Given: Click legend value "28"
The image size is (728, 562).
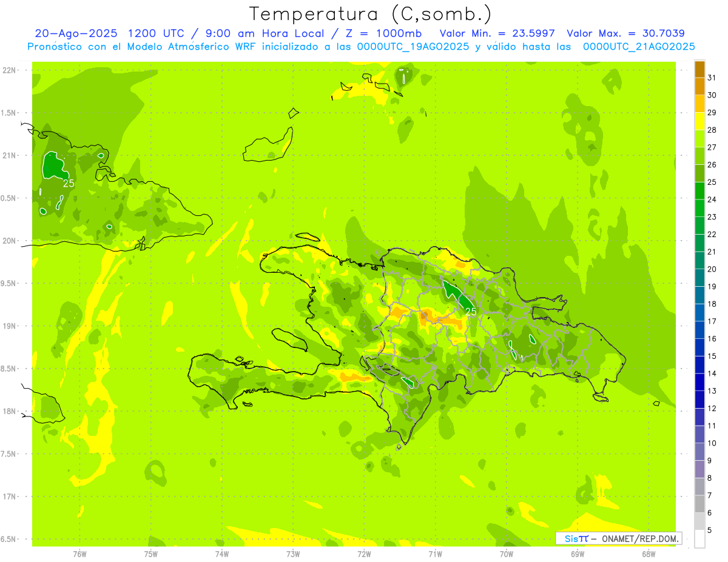Looking at the screenshot, I should click(712, 130).
